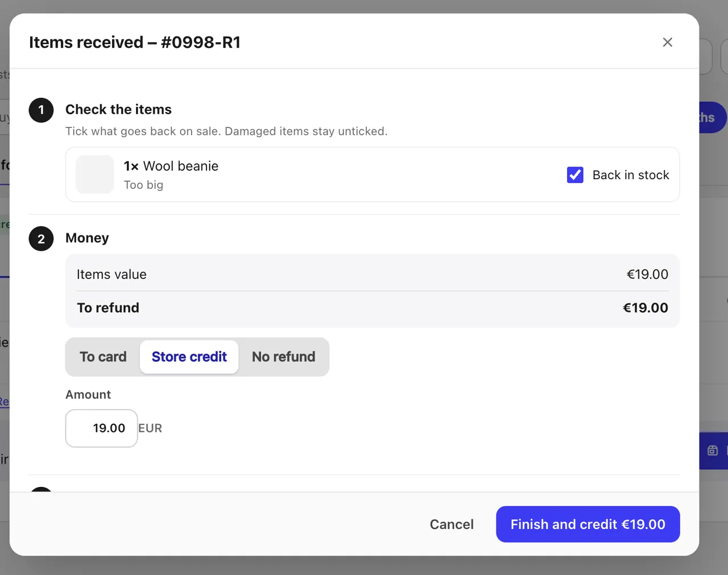Click the calendar icon in background page
The height and width of the screenshot is (575, 728).
(x=713, y=450)
